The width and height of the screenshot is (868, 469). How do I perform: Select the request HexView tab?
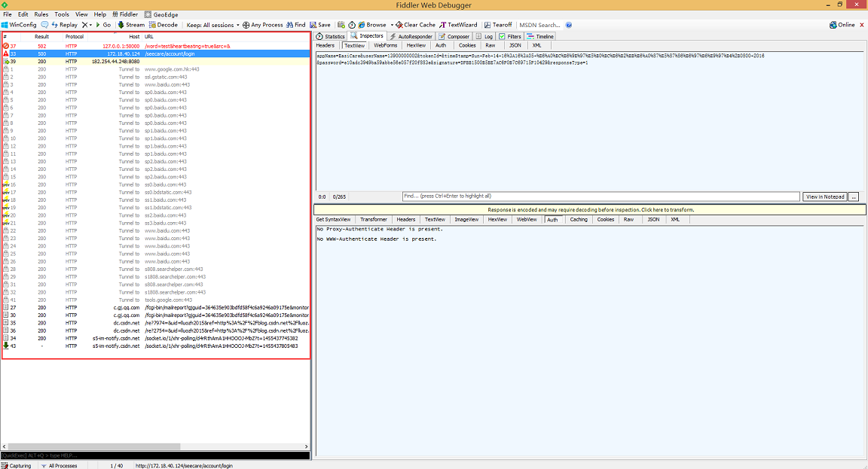click(x=416, y=45)
